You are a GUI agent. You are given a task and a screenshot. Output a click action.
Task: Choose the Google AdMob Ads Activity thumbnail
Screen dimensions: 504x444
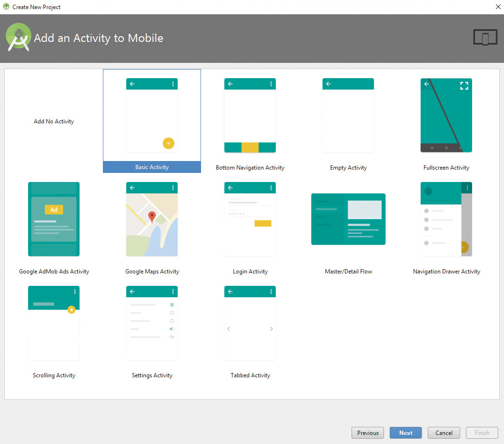(54, 219)
